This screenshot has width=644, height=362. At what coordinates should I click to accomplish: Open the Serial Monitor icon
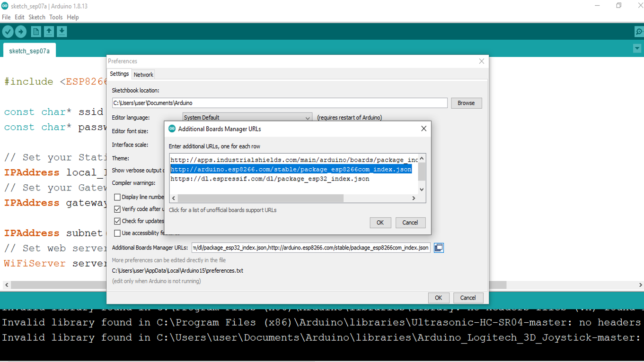click(639, 32)
